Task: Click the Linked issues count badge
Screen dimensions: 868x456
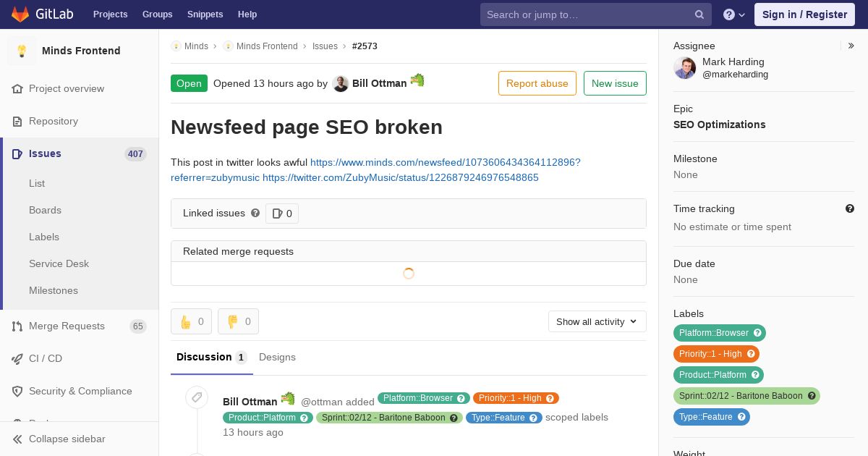Action: [282, 214]
